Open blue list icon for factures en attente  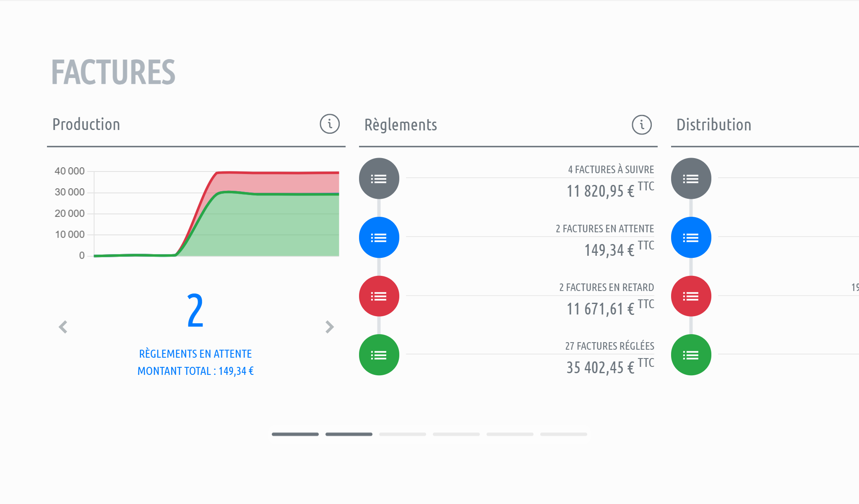coord(379,238)
